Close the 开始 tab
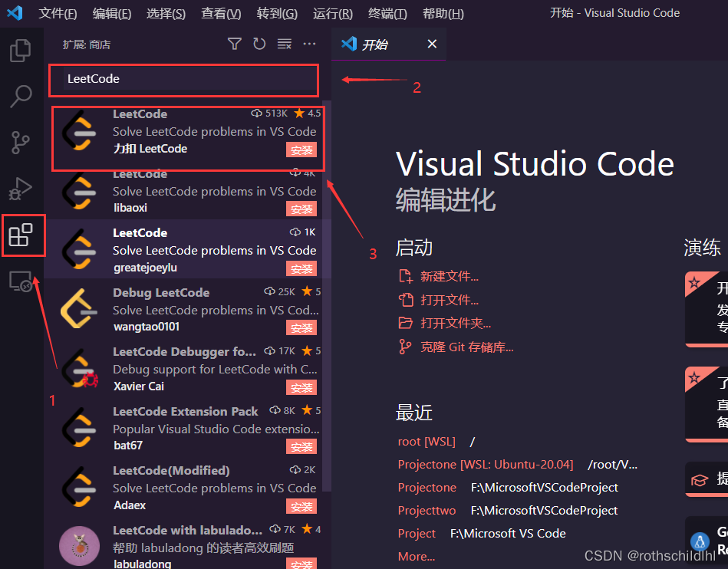The height and width of the screenshot is (569, 728). coord(432,44)
